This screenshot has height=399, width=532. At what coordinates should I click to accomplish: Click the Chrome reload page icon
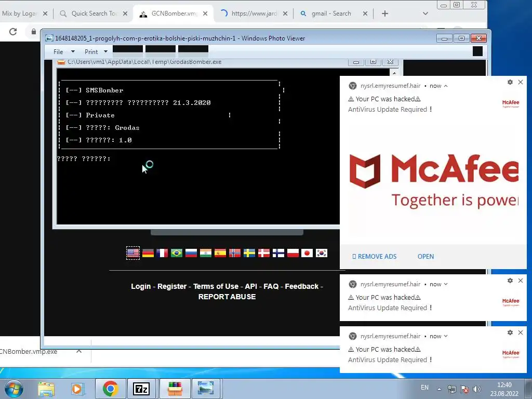13,32
